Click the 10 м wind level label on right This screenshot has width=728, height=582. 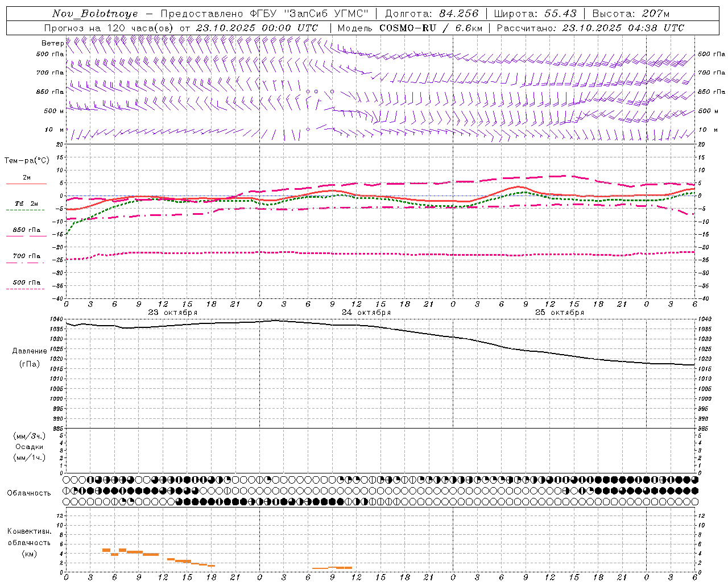click(x=708, y=130)
